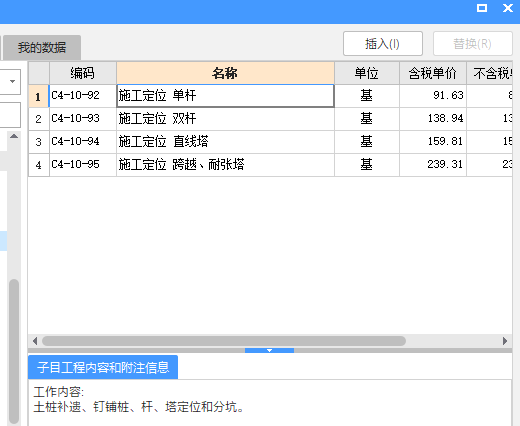
Task: Select code cell C4-10-95
Action: pos(83,165)
